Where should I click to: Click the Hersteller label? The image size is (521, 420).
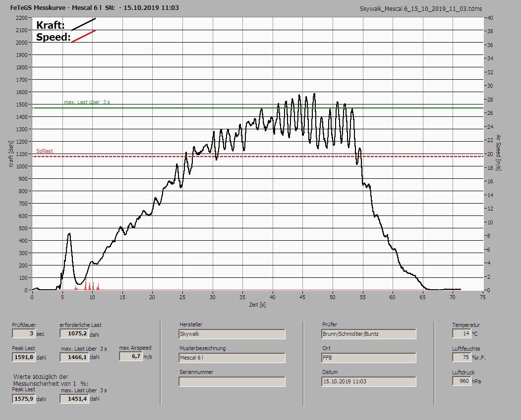pos(191,324)
